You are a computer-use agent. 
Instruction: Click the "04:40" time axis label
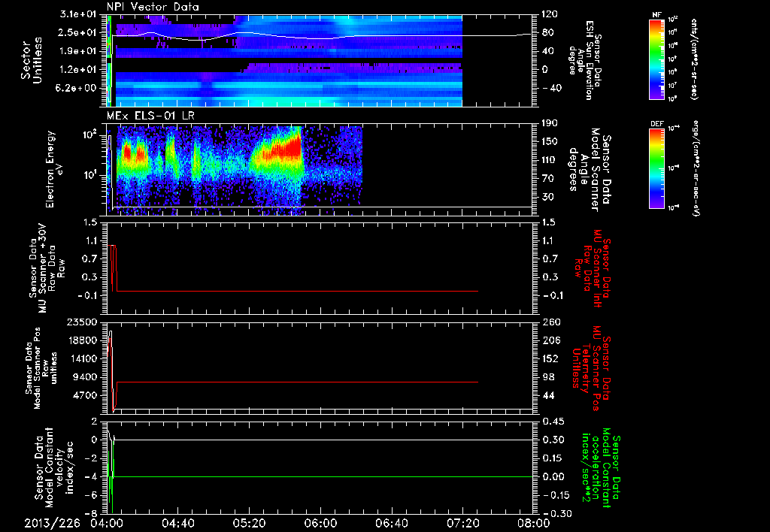coord(178,523)
